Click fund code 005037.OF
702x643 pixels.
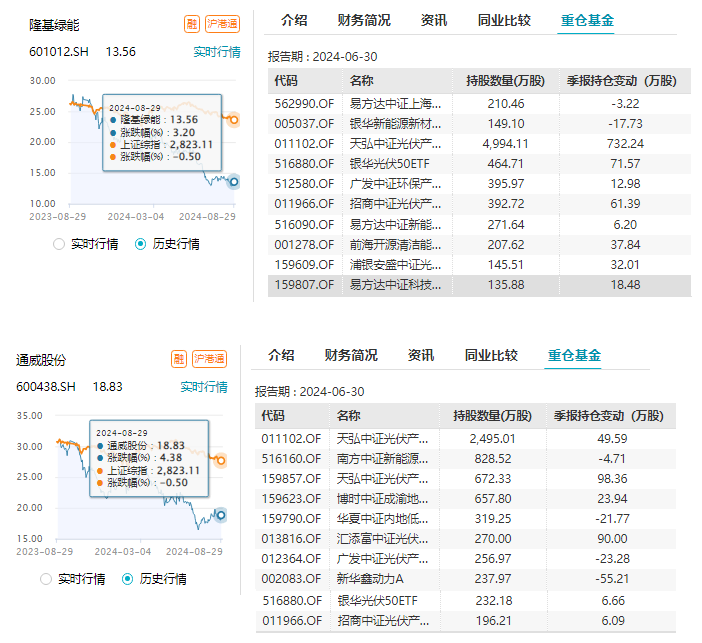(304, 124)
